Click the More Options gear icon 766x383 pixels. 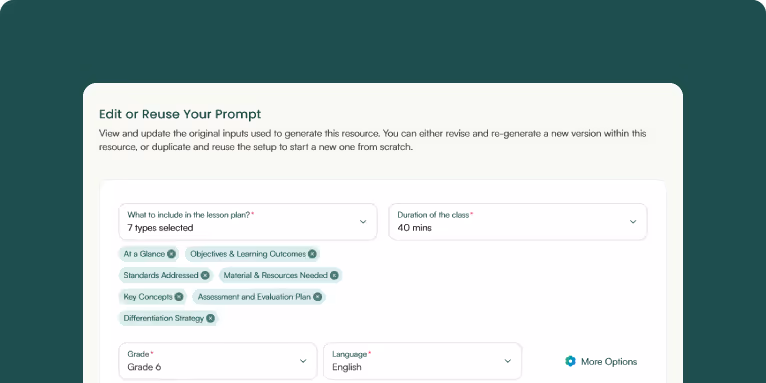click(570, 362)
